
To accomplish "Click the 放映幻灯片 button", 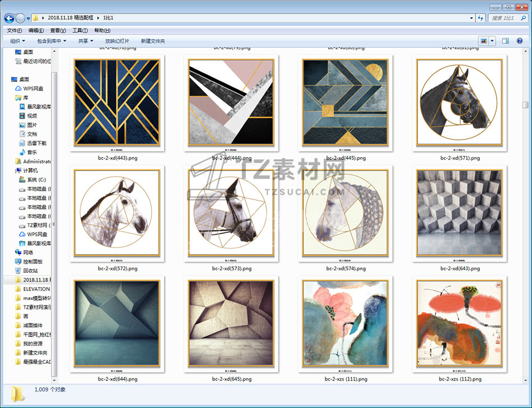I will (x=117, y=41).
